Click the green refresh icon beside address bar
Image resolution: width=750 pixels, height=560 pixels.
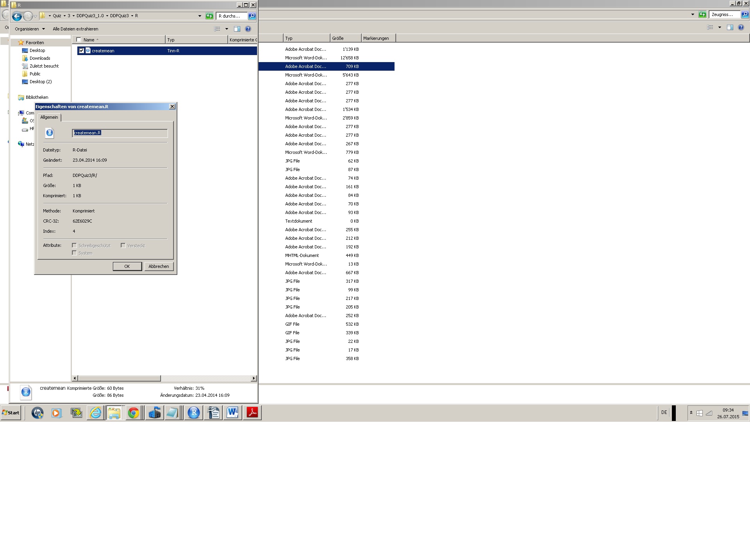point(210,16)
